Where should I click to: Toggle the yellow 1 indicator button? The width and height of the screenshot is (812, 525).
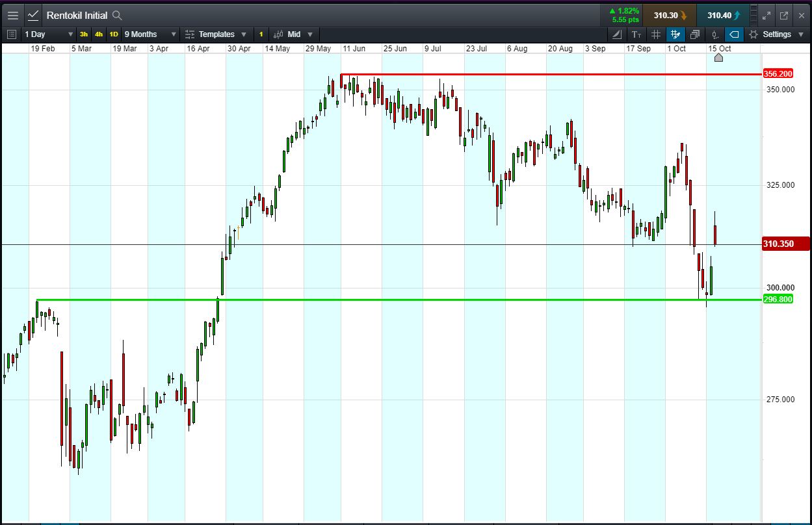(261, 34)
